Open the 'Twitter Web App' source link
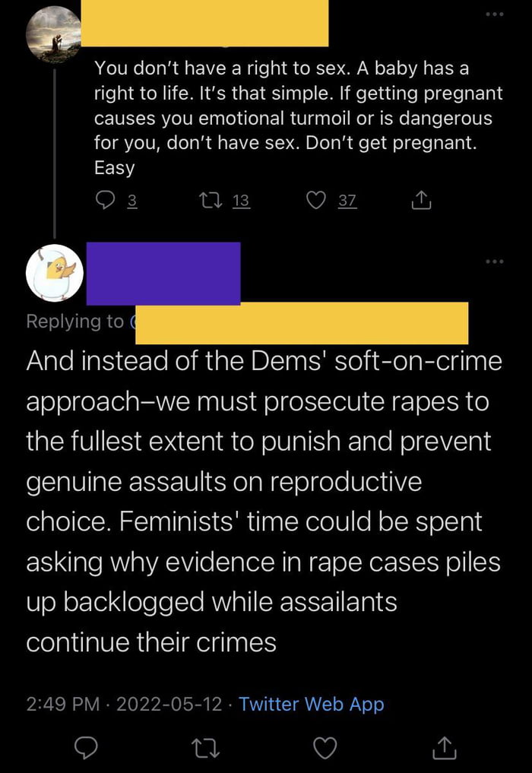This screenshot has height=773, width=532. click(311, 704)
